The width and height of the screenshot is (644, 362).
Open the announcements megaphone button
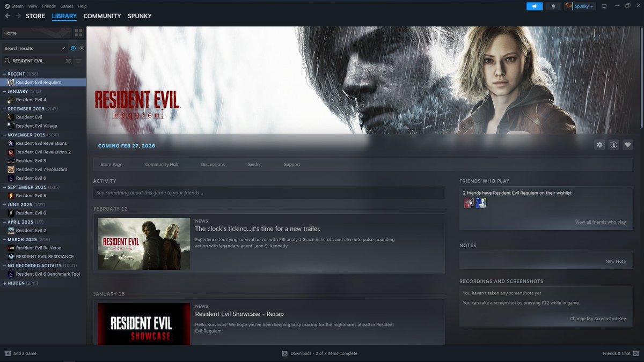pos(535,6)
